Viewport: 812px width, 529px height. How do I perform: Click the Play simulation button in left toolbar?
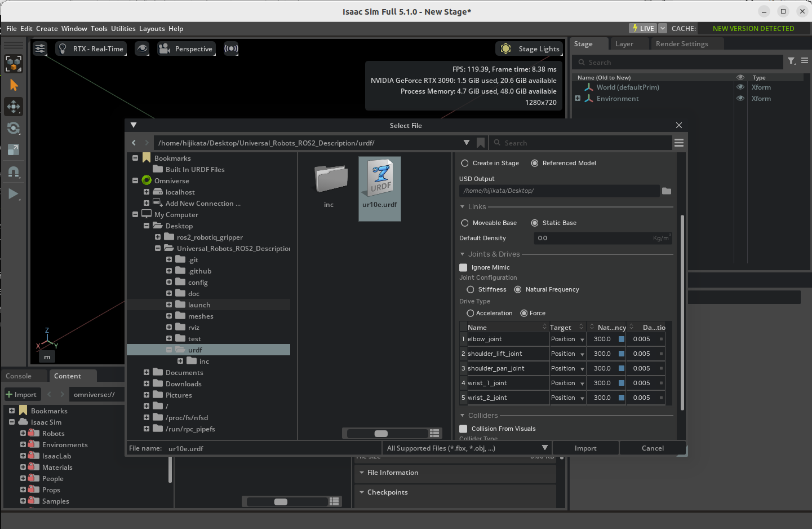(13, 194)
